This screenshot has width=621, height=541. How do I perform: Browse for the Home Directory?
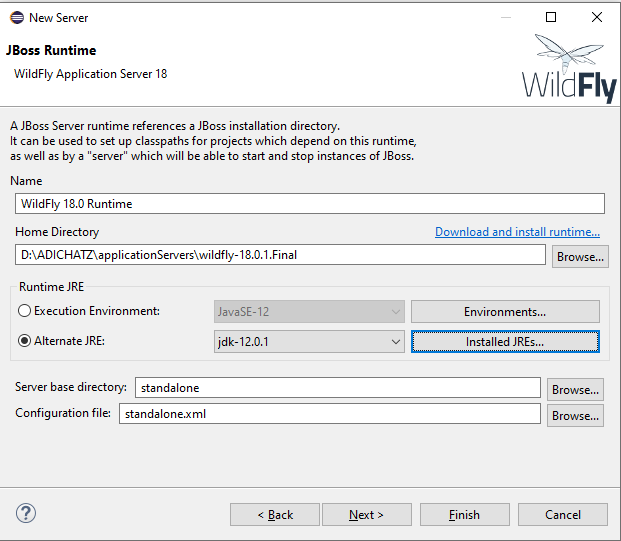pos(579,256)
